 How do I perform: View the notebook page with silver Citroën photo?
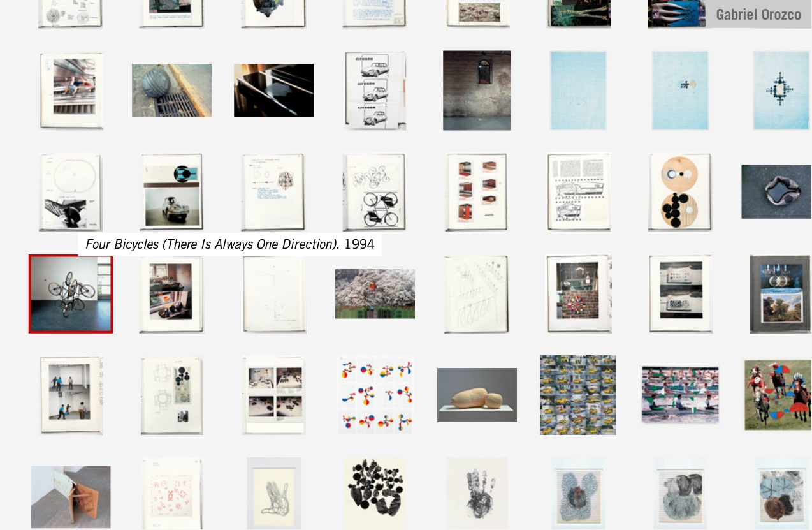click(171, 191)
